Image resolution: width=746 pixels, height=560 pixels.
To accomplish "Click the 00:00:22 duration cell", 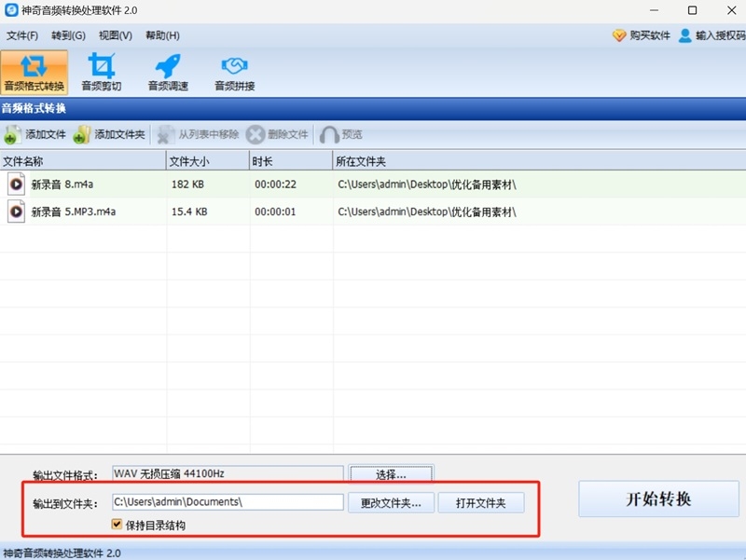I will (x=275, y=184).
